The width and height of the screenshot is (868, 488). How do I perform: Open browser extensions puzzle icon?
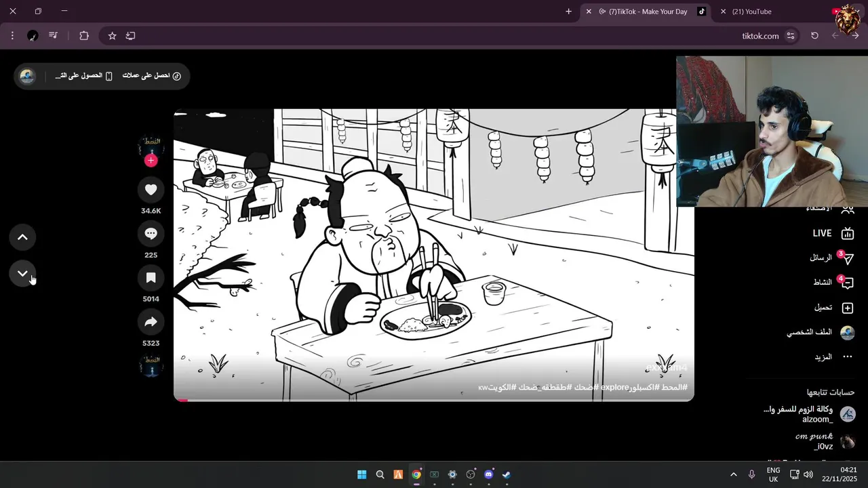[84, 36]
